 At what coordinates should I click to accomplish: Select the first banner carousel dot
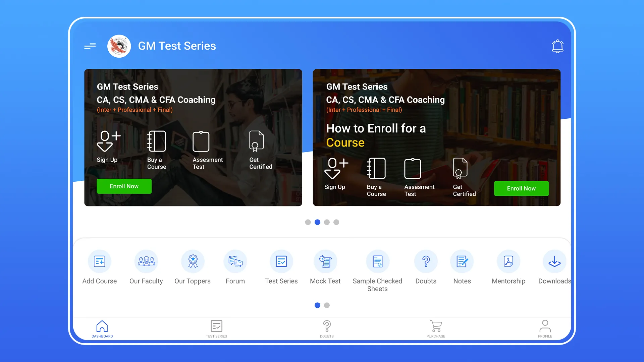point(308,222)
